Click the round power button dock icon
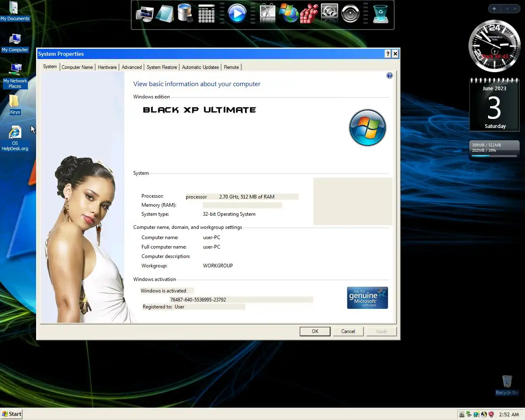 pos(350,14)
